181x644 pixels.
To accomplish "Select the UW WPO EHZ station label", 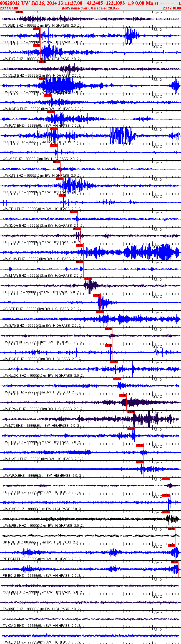I will [14, 476].
